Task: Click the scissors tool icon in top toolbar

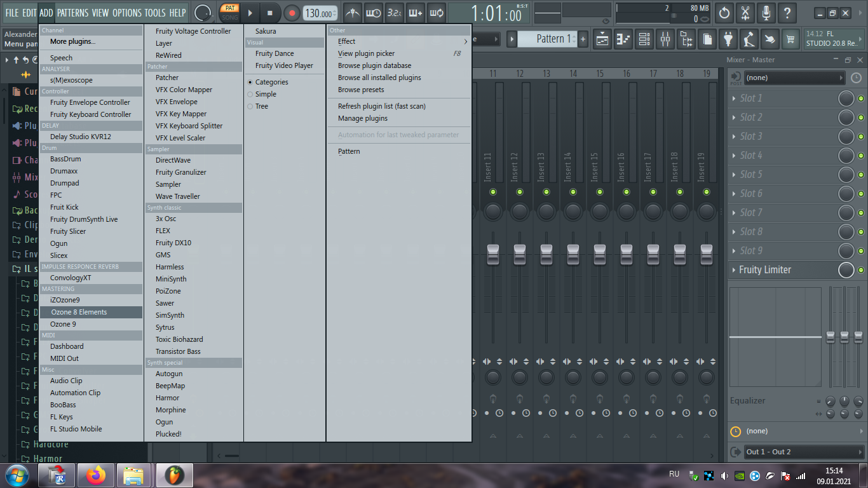Action: coord(745,13)
